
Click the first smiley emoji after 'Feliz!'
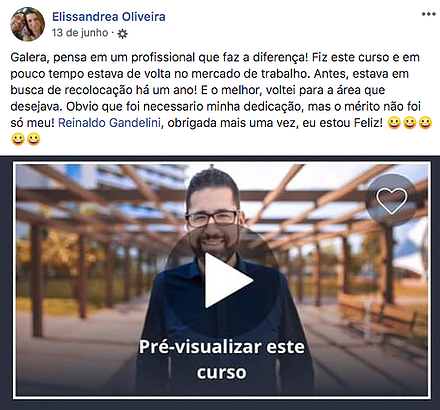(394, 123)
